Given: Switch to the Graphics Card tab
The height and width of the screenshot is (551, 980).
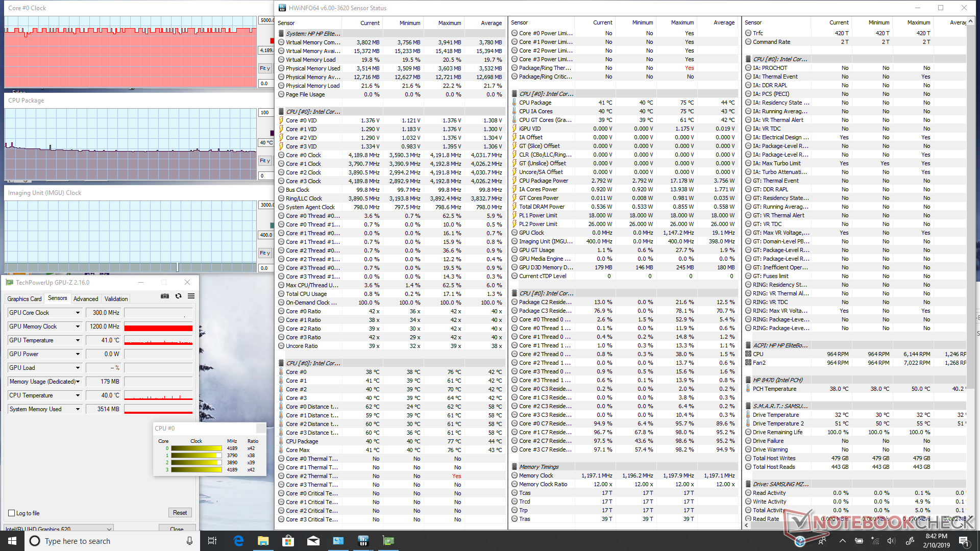Looking at the screenshot, I should [x=24, y=299].
